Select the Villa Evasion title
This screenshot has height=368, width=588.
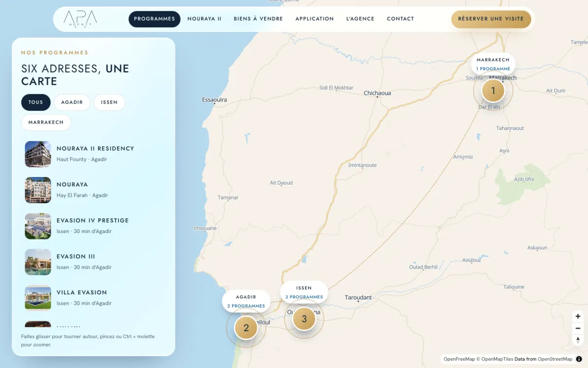(82, 292)
